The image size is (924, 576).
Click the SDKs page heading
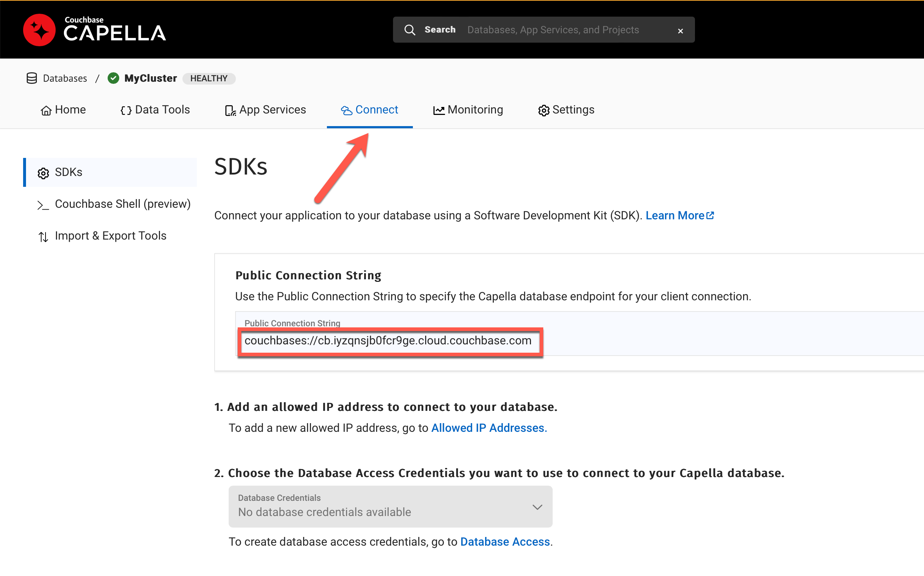(241, 167)
